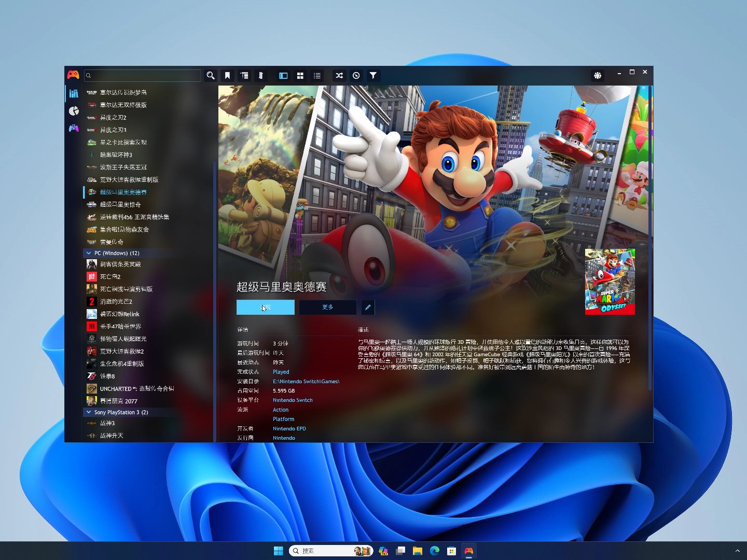Select 异度之刃2 in the game list
The image size is (747, 560).
pyautogui.click(x=148, y=117)
